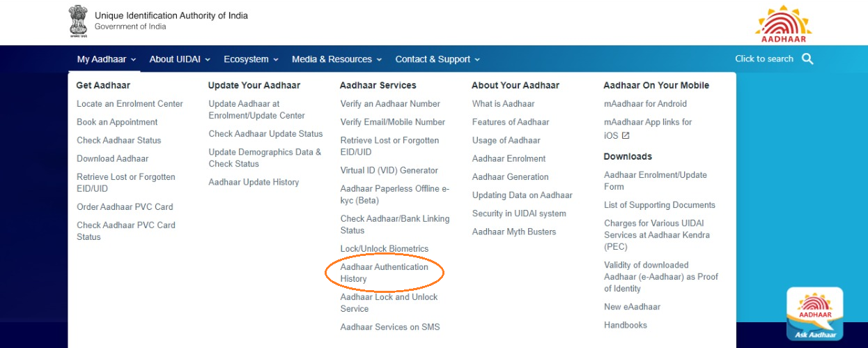
Task: Open the Ask Aadhaar chatbot icon
Action: pos(814,314)
